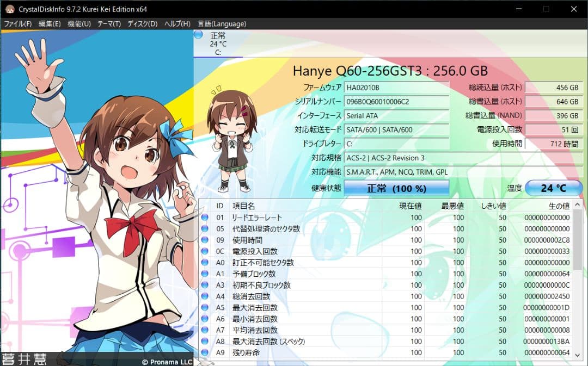Click the status orb for 初期不良ブロック数 row

pos(205,285)
